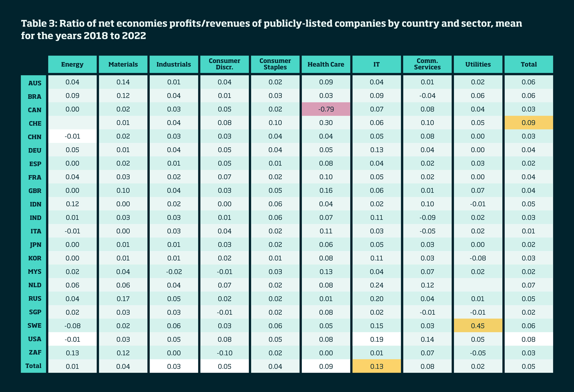Click the Materials column header
The image size is (574, 392).
[123, 64]
